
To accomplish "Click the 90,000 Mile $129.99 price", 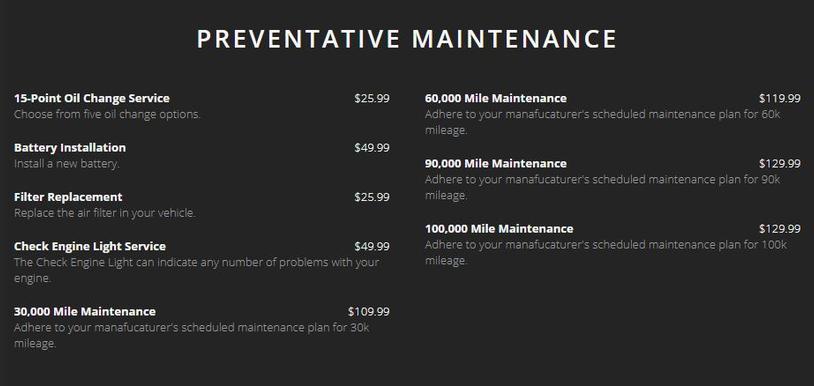I will click(x=780, y=163).
